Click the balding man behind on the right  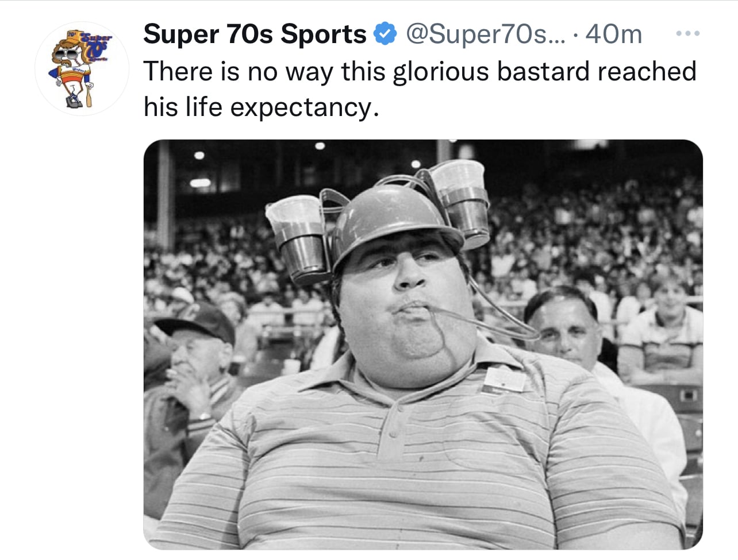tap(560, 327)
